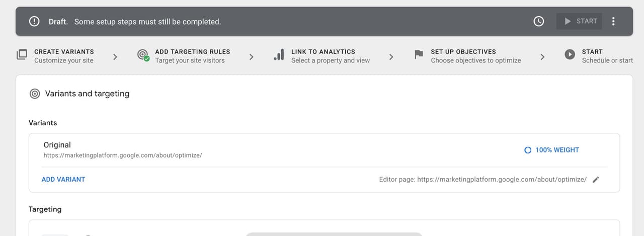The image size is (644, 236).
Task: Click the Set Up Objectives flag icon
Action: click(419, 55)
